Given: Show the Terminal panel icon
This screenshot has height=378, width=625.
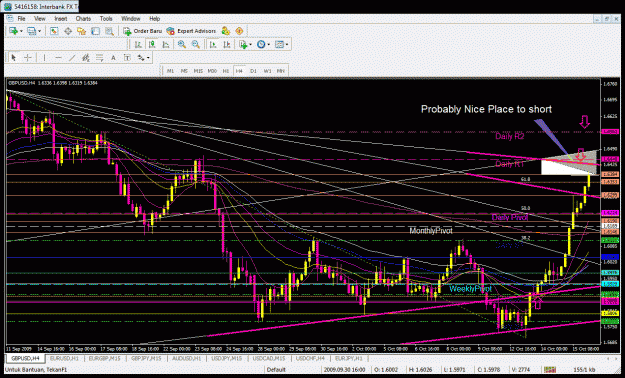Looking at the screenshot, I should [x=95, y=31].
